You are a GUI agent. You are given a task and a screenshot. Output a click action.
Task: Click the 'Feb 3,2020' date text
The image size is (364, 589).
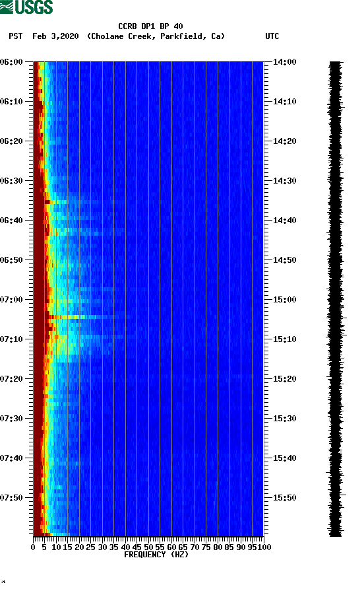(55, 36)
